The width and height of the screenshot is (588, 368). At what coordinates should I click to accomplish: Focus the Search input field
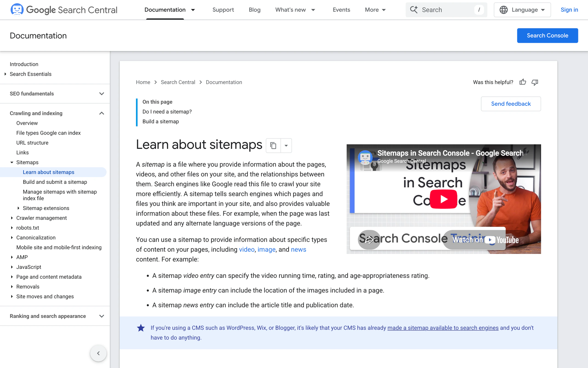click(446, 10)
